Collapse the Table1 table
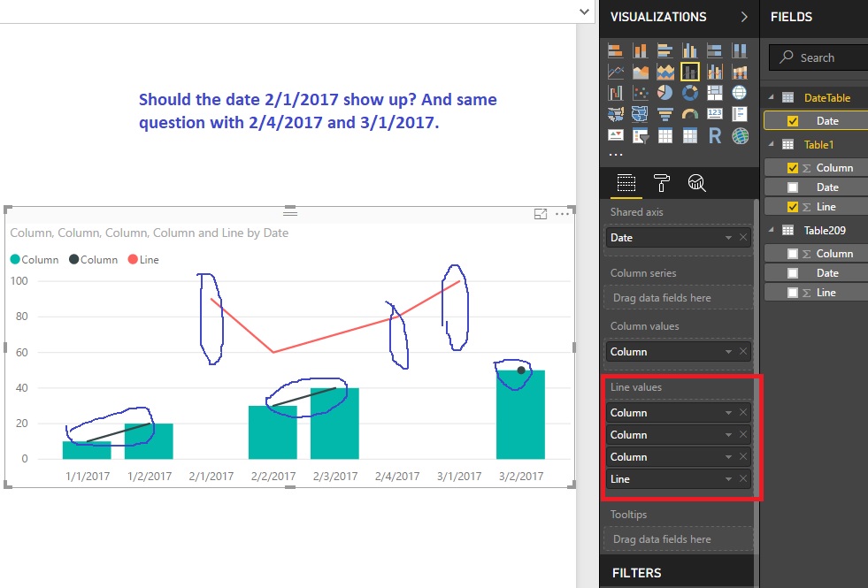Viewport: 868px width, 588px height. click(772, 144)
